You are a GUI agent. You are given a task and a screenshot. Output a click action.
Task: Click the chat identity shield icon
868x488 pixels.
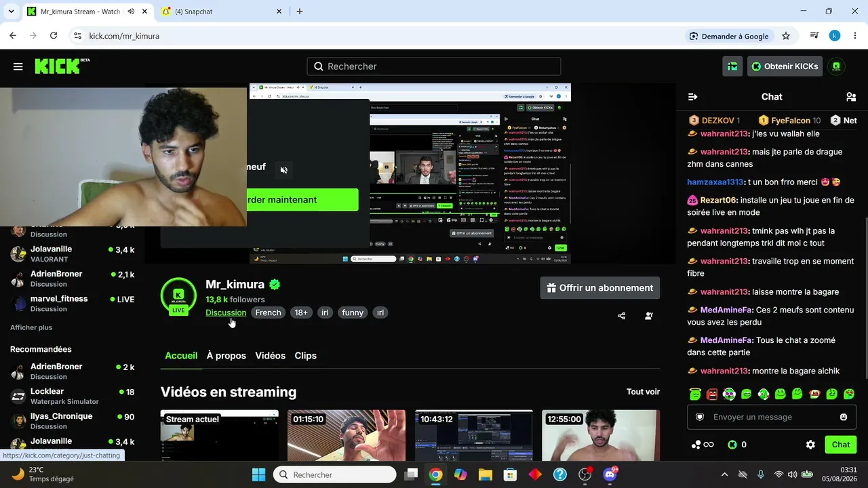(700, 417)
